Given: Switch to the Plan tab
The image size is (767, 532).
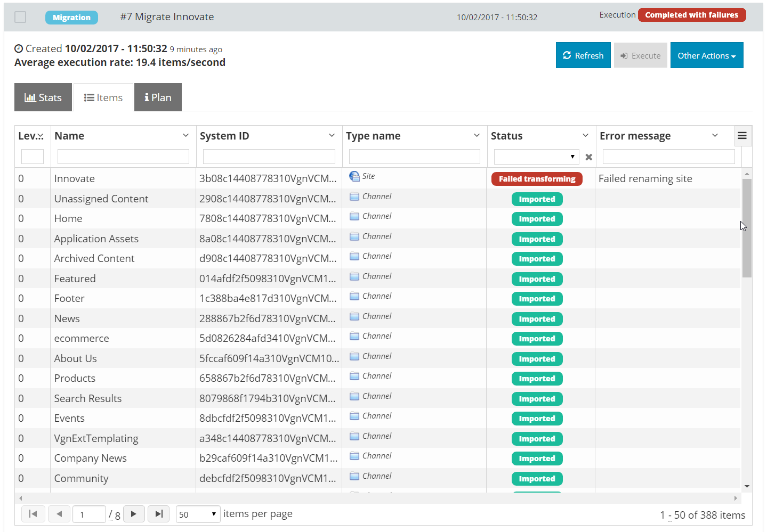Looking at the screenshot, I should [158, 97].
